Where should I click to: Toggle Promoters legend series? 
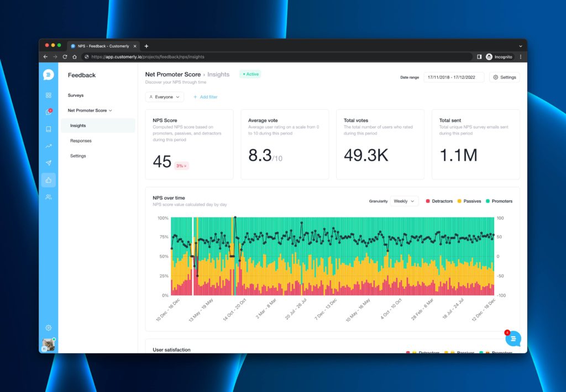[x=499, y=201]
